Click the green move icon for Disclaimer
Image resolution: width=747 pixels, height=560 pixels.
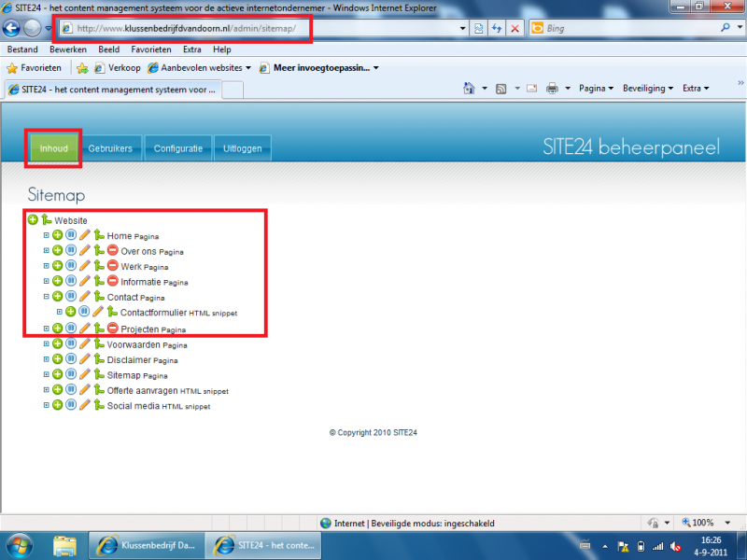click(x=99, y=359)
